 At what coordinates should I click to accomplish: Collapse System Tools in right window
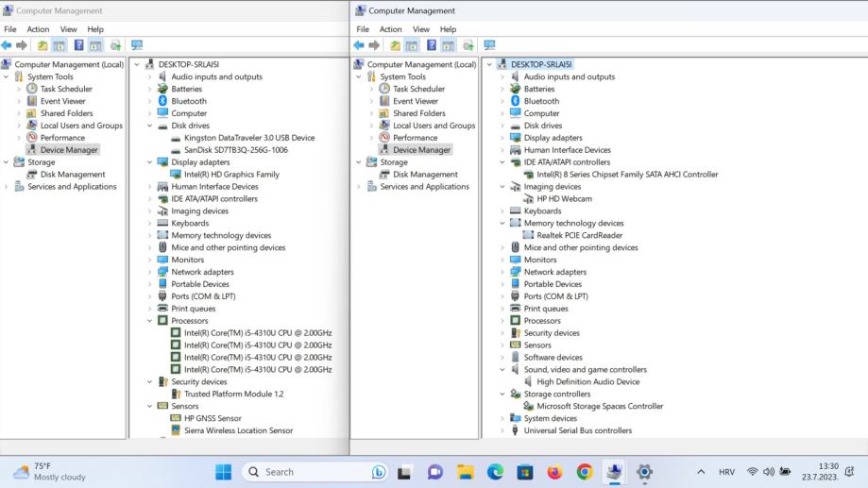click(359, 76)
